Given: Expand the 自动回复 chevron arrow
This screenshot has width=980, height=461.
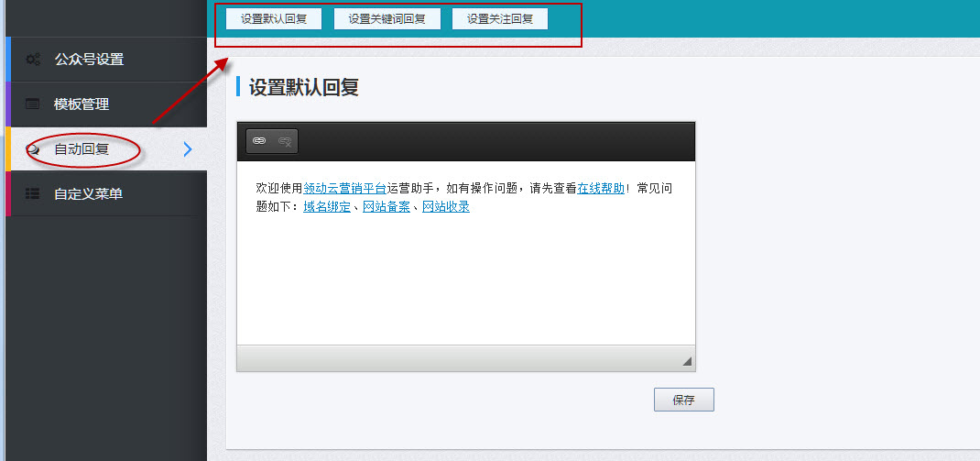Looking at the screenshot, I should tap(188, 149).
